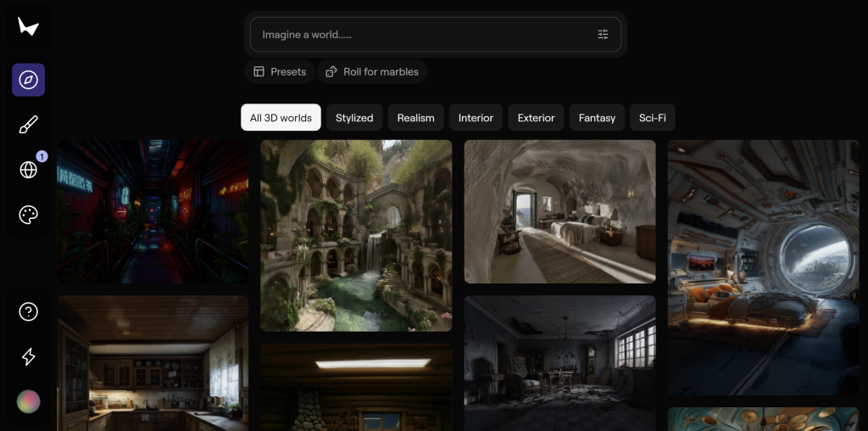The image size is (868, 431).
Task: Open the neon cyberpunk alley world thumbnail
Action: [153, 211]
